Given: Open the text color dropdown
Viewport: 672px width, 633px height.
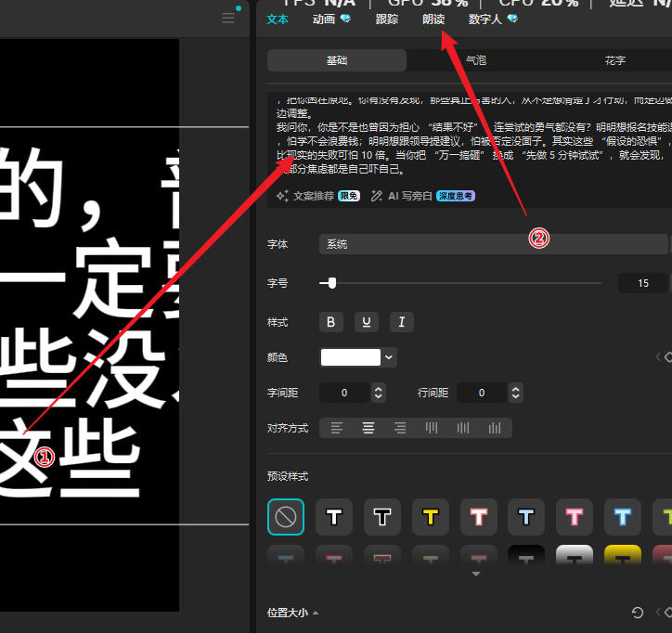Looking at the screenshot, I should coord(390,357).
